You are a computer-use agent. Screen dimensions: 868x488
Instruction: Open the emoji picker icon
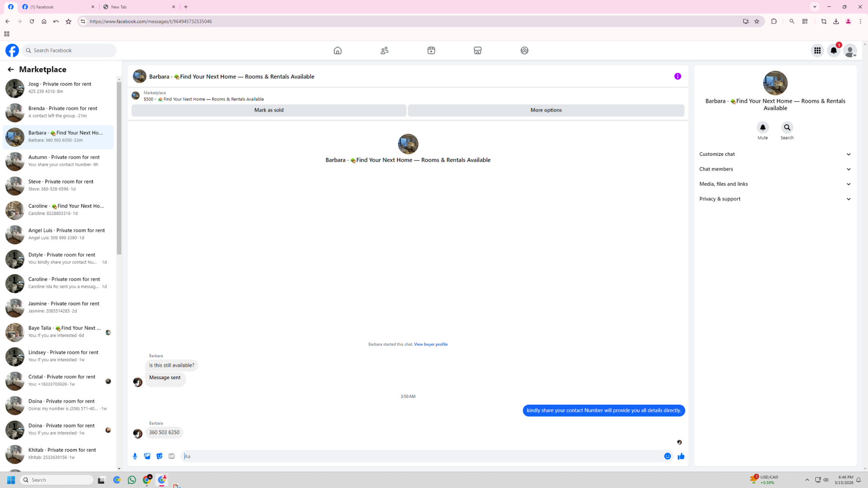(x=667, y=456)
